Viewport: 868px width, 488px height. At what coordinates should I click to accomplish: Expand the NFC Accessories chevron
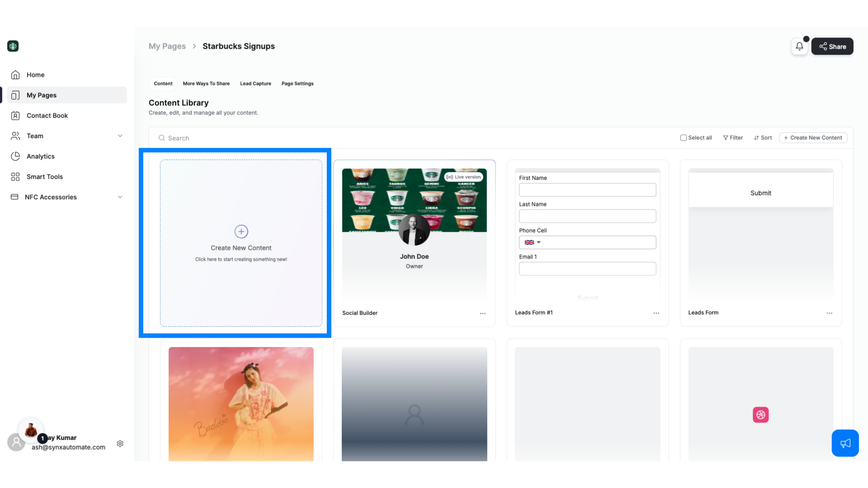pos(120,197)
